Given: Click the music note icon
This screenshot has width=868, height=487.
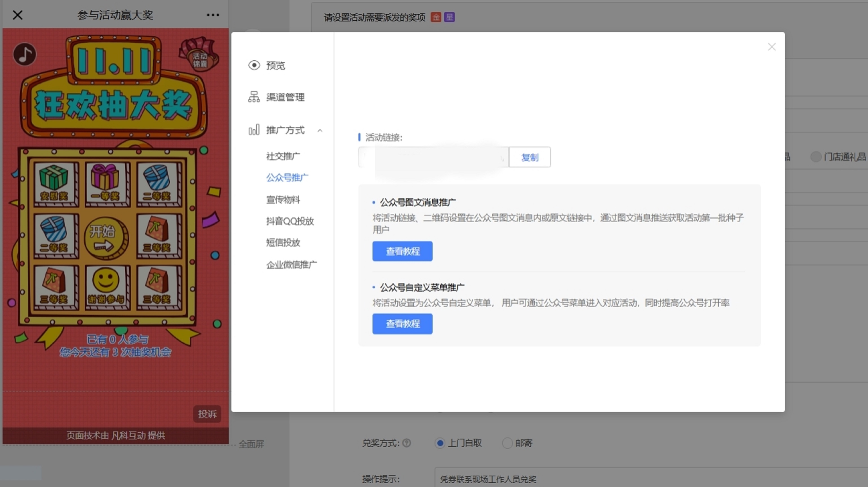Looking at the screenshot, I should [25, 54].
